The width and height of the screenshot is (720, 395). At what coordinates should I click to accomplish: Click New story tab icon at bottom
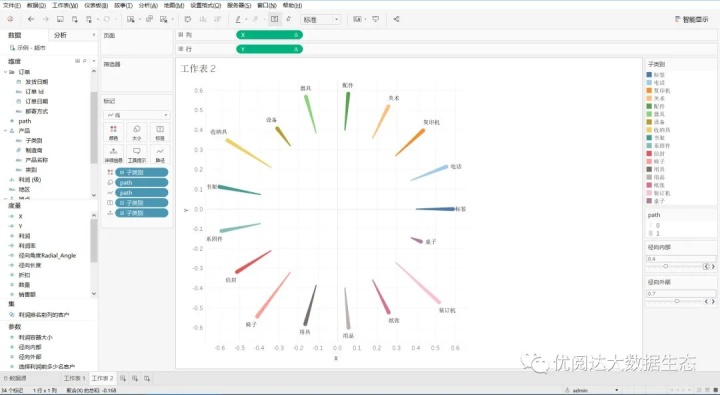click(x=147, y=378)
